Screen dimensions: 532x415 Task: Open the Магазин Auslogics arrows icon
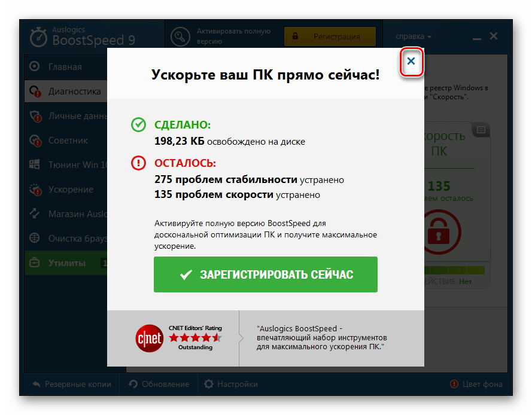(35, 213)
